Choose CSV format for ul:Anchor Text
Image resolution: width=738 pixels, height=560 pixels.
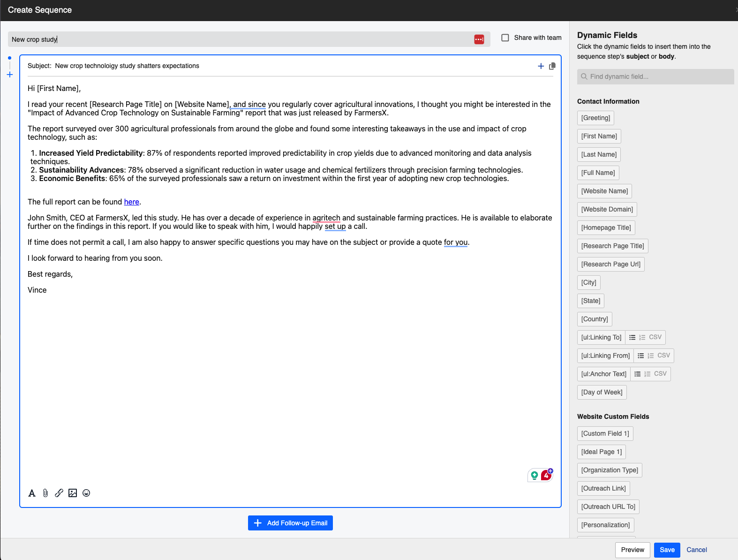click(x=660, y=374)
